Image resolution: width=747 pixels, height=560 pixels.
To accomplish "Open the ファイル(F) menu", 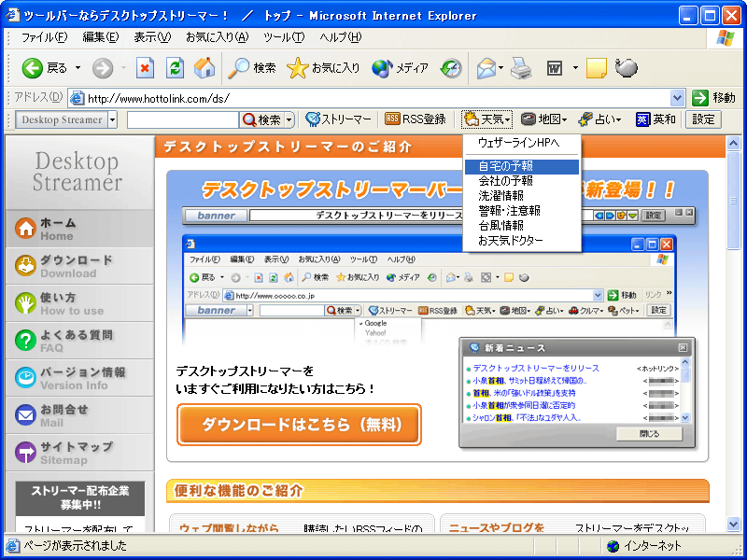I will coord(44,37).
